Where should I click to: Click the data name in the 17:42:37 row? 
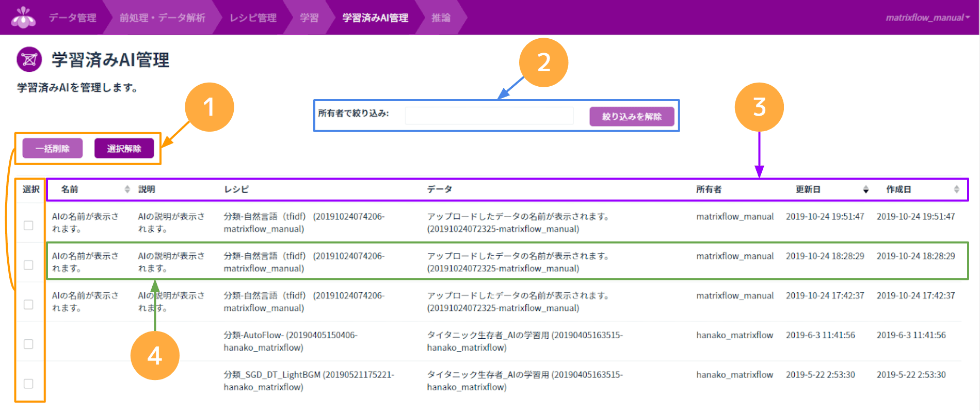(518, 302)
